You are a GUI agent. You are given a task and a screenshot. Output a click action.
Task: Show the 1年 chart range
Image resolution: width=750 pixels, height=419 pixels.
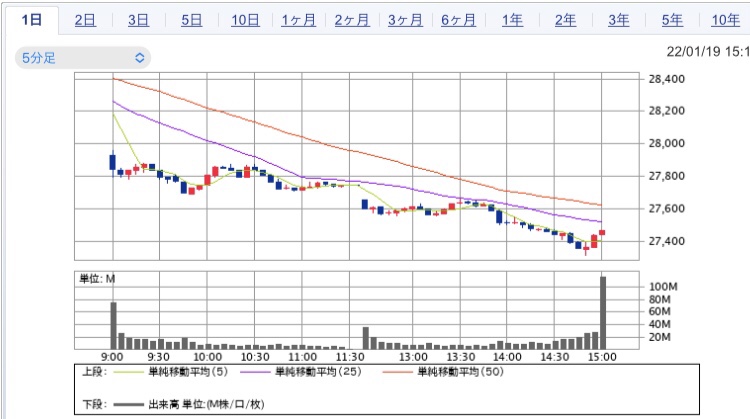(x=512, y=20)
